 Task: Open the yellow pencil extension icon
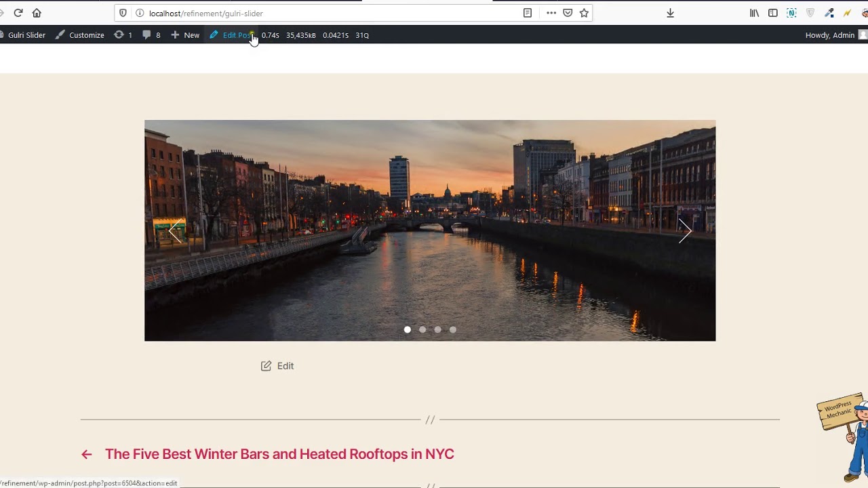[x=847, y=13]
